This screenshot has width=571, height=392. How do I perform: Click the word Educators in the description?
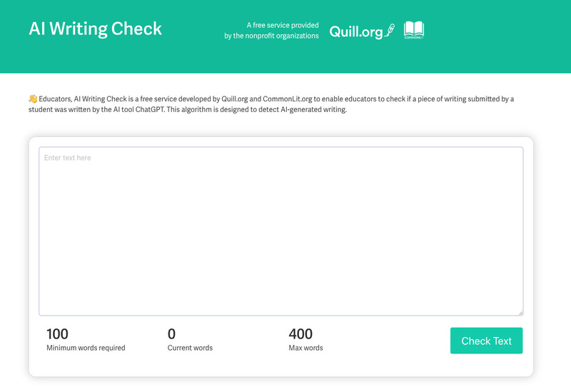coord(55,99)
